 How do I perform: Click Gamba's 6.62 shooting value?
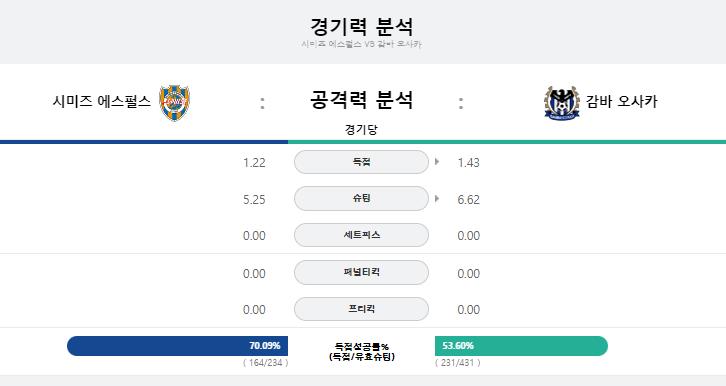469,199
